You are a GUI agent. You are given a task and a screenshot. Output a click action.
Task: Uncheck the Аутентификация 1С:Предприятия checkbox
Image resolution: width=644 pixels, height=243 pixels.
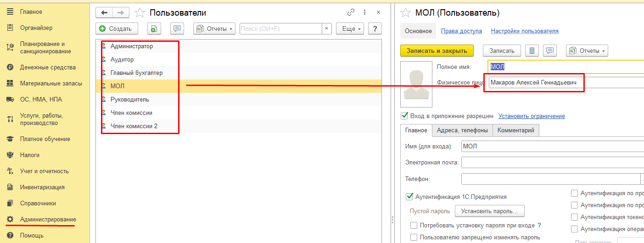click(x=409, y=197)
